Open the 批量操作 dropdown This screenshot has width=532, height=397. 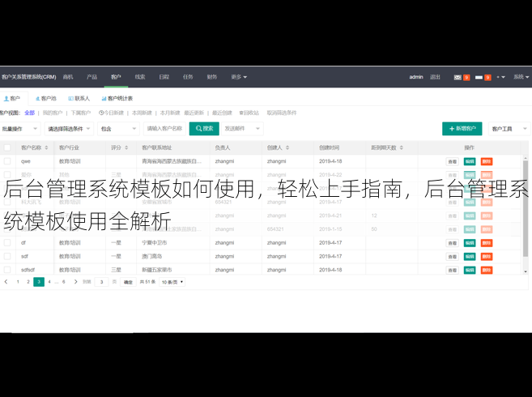tap(19, 129)
